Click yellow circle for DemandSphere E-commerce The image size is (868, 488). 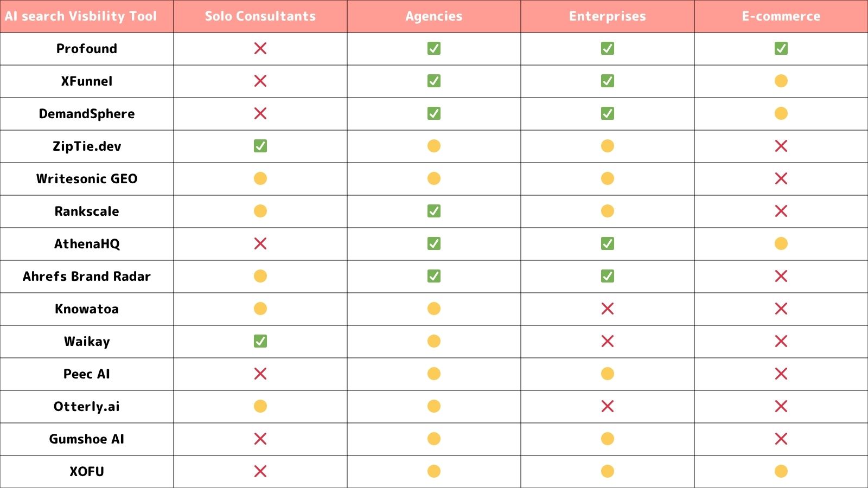tap(781, 113)
